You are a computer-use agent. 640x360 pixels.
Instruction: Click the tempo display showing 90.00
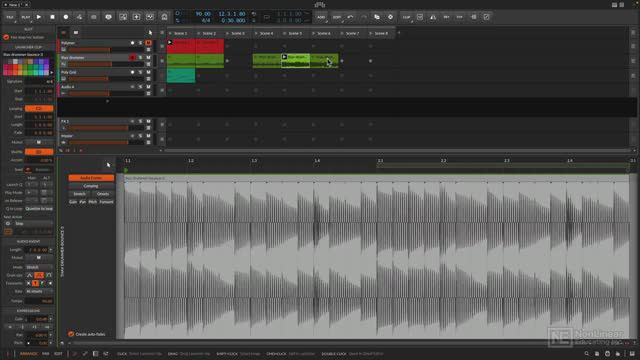pos(203,14)
